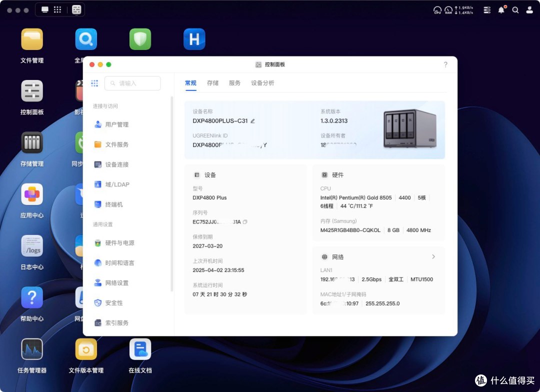Image resolution: width=540 pixels, height=392 pixels.
Task: Click the 8 GB memory size value
Action: (x=393, y=230)
